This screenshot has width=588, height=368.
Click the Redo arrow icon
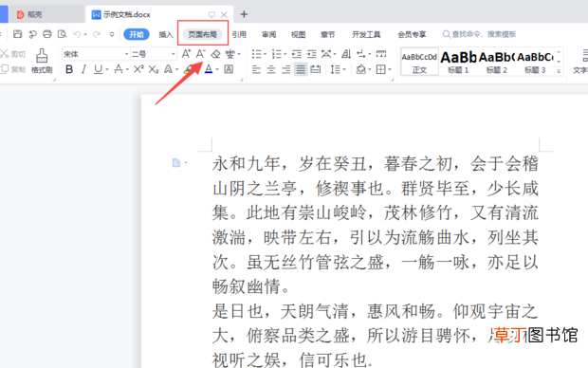[97, 34]
